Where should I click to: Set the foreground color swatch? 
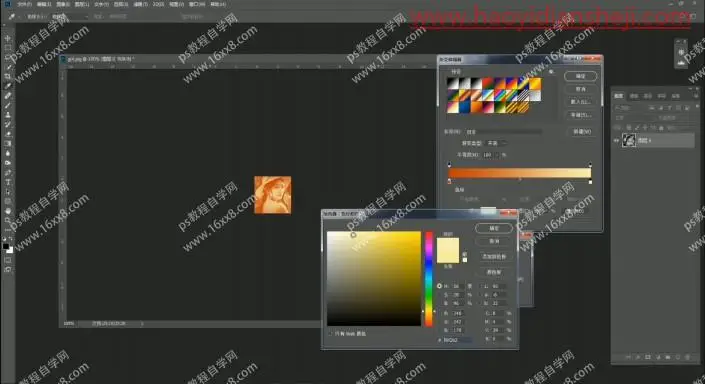pos(5,246)
